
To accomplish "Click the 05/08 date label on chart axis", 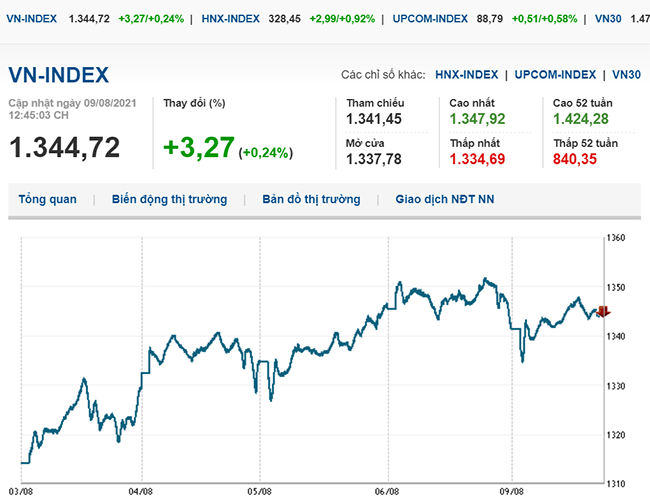I will point(260,491).
